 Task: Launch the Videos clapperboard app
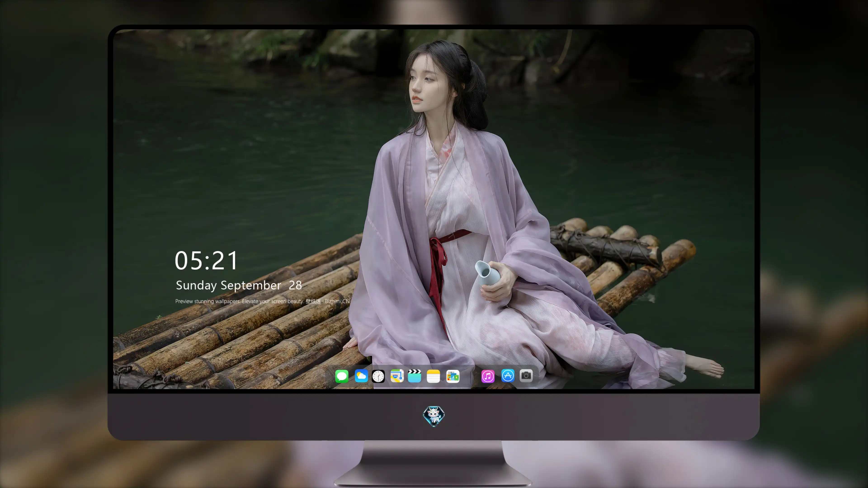[x=415, y=376]
